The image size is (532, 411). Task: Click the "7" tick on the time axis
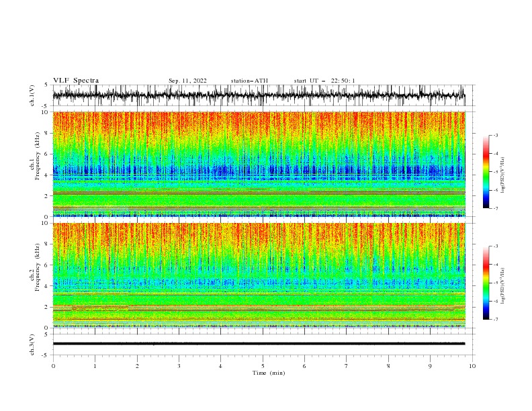pyautogui.click(x=347, y=366)
